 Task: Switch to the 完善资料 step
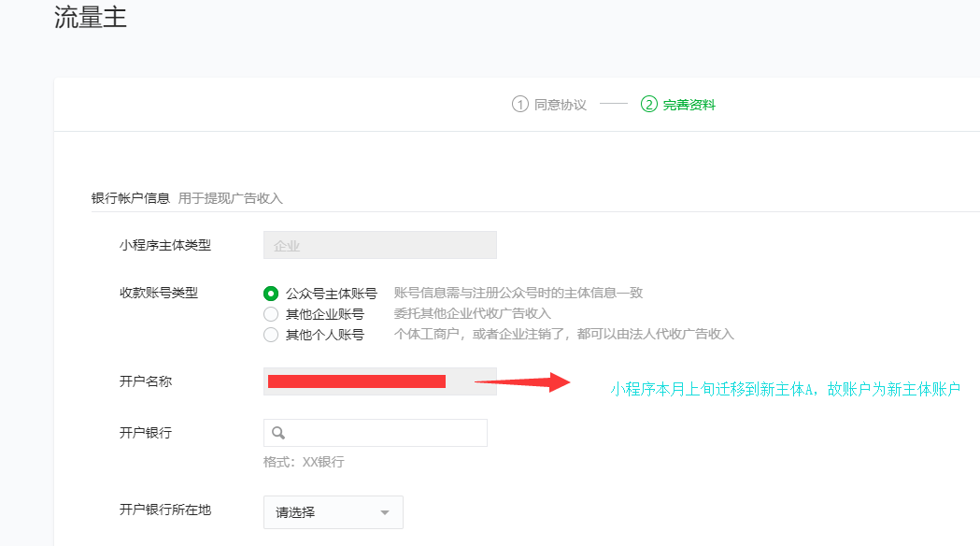689,105
